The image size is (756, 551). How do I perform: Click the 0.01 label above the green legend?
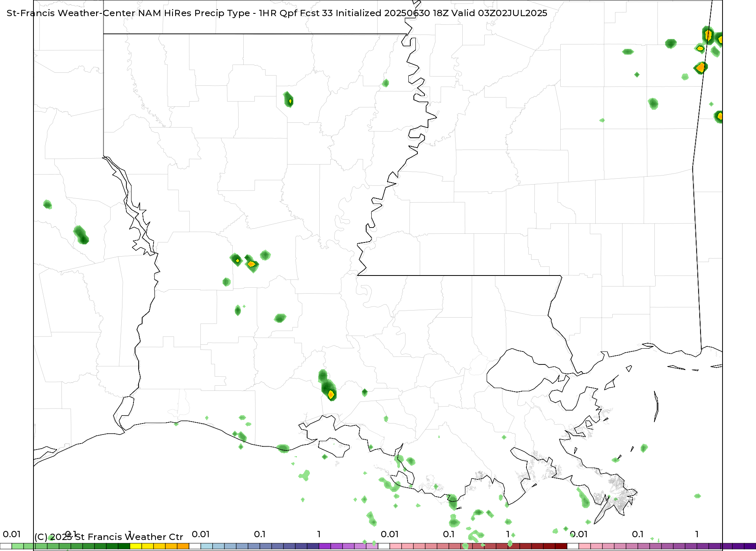(x=12, y=534)
